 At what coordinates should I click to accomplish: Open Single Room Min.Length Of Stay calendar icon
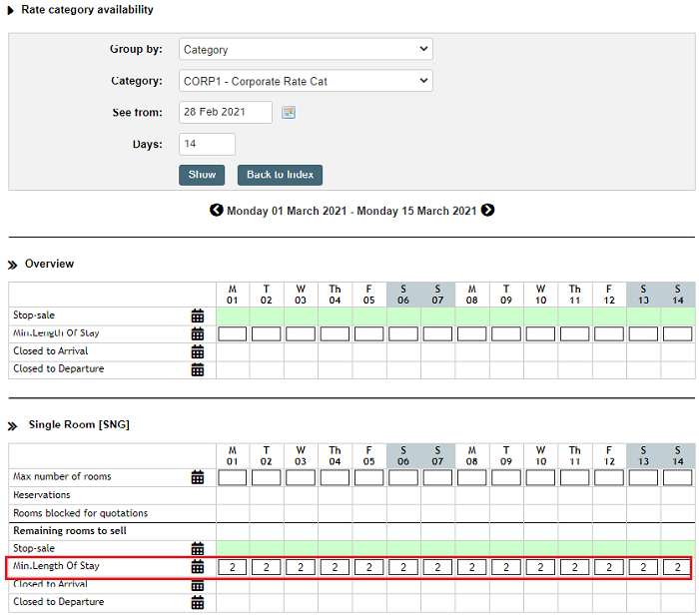coord(198,567)
